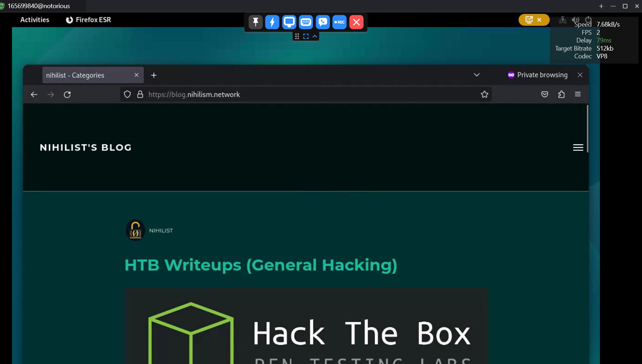This screenshot has width=642, height=364.
Task: Click the network status tray icon
Action: [562, 20]
